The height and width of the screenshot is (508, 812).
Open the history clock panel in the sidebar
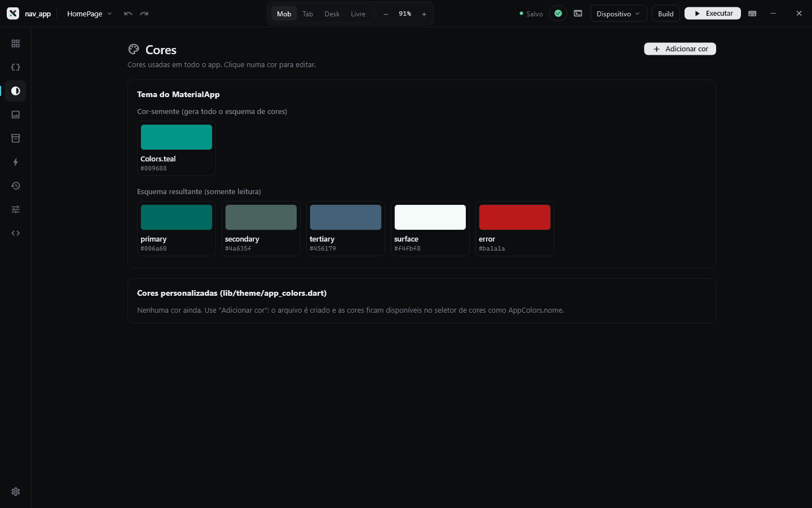[16, 186]
